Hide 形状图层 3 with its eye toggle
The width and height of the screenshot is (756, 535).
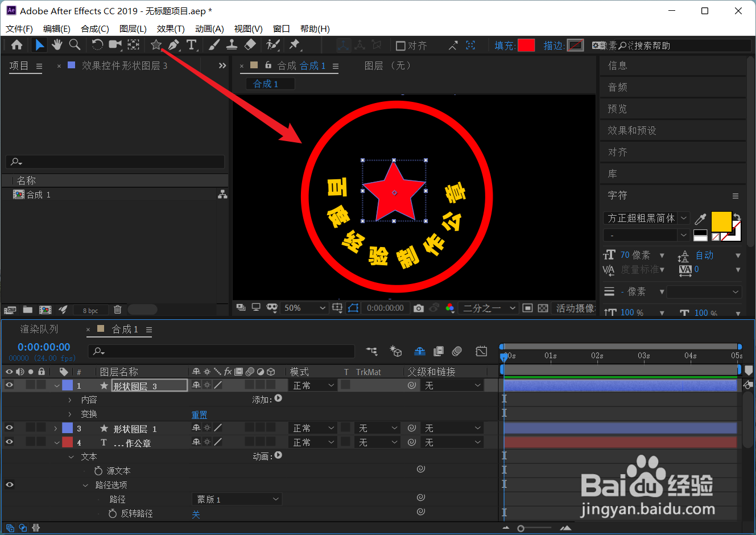point(9,385)
